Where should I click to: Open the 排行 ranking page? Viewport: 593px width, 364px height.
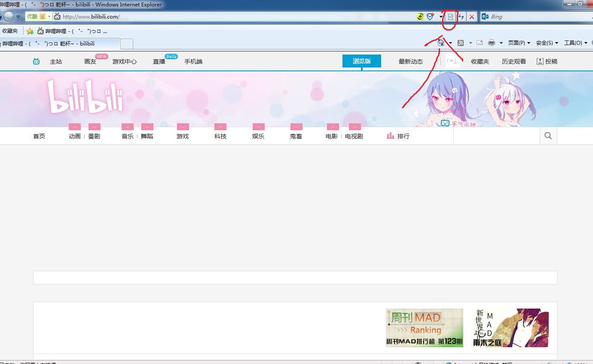(398, 136)
